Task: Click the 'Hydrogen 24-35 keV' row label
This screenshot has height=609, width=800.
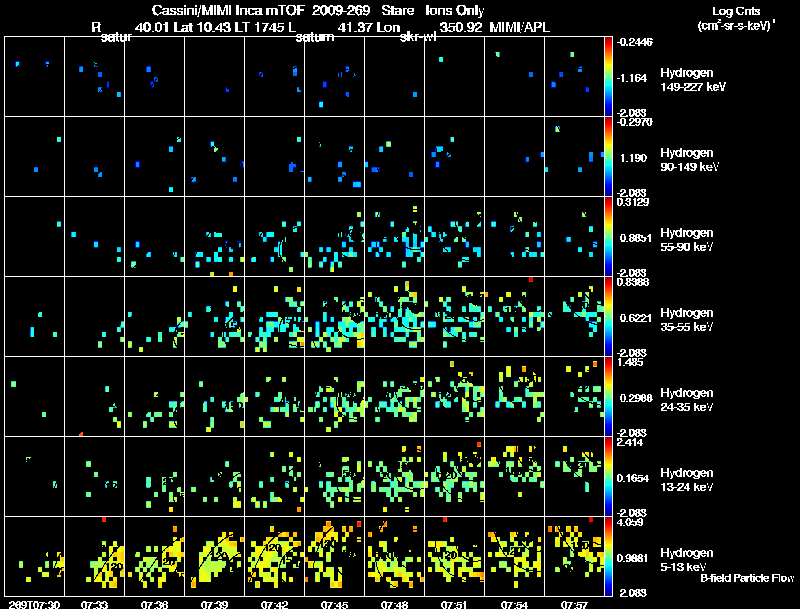Action: pos(687,400)
